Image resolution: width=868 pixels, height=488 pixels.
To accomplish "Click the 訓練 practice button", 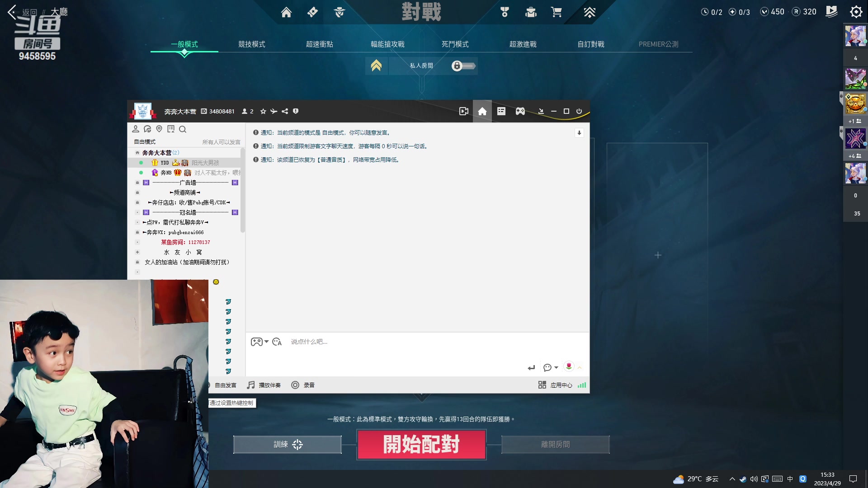I will (x=288, y=445).
